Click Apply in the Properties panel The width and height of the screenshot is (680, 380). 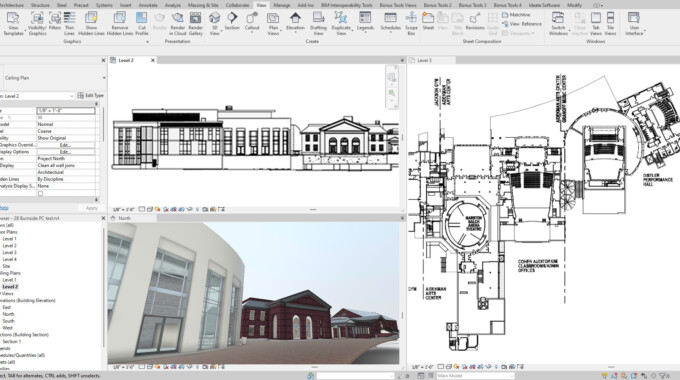[92, 208]
